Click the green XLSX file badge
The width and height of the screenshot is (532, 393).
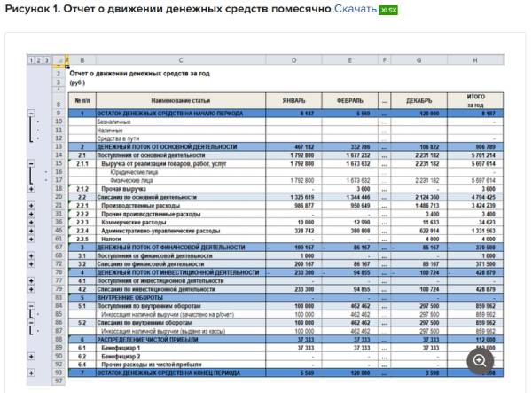(x=388, y=10)
